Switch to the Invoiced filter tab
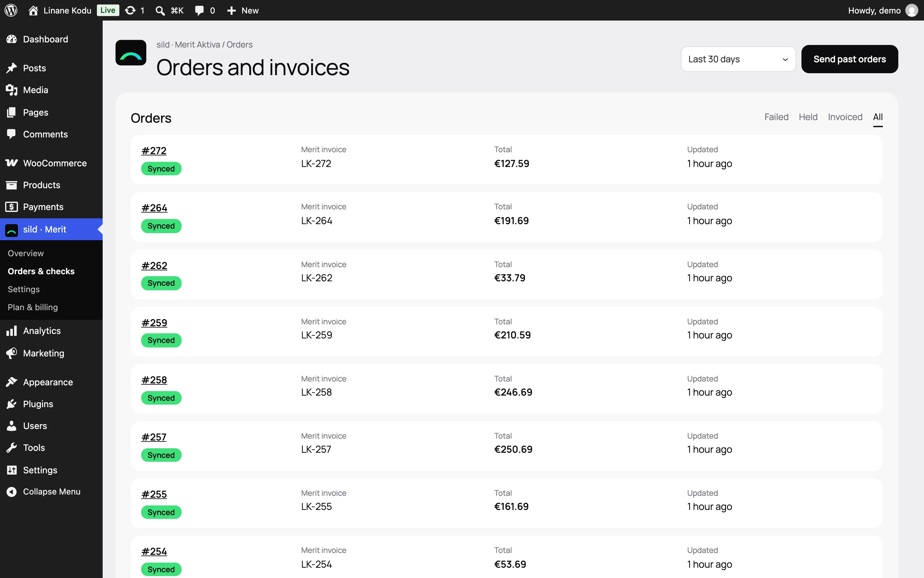Image resolution: width=924 pixels, height=578 pixels. pyautogui.click(x=845, y=117)
